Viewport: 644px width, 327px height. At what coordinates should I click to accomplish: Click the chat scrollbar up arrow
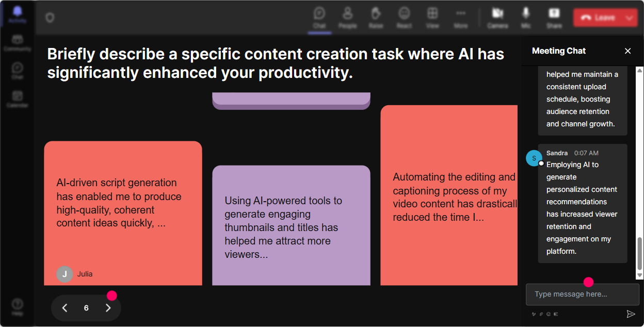click(640, 70)
